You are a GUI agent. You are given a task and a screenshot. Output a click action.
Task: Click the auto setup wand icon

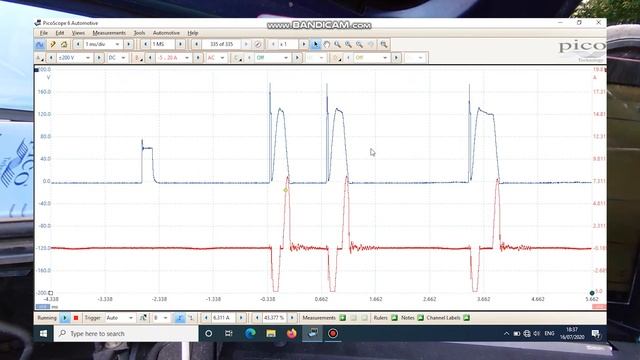53,44
